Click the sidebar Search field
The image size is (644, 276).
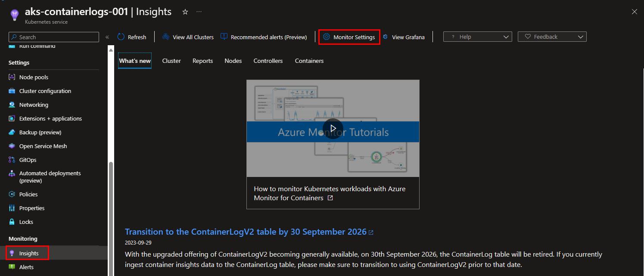54,37
